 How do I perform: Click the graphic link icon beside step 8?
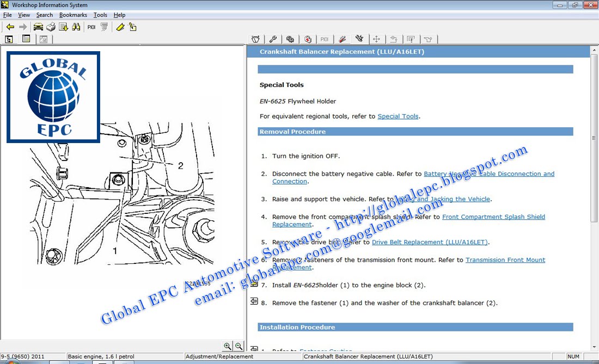254,301
